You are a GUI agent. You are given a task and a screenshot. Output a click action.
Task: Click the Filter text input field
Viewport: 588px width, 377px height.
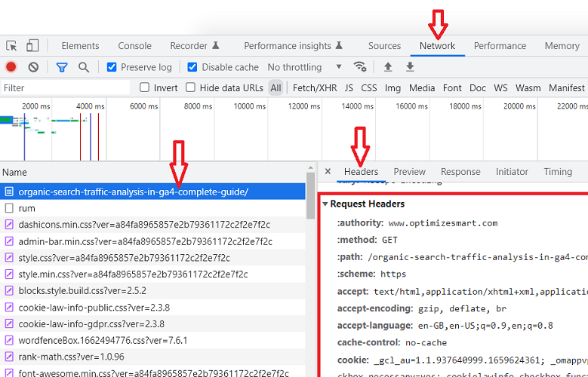(x=66, y=88)
